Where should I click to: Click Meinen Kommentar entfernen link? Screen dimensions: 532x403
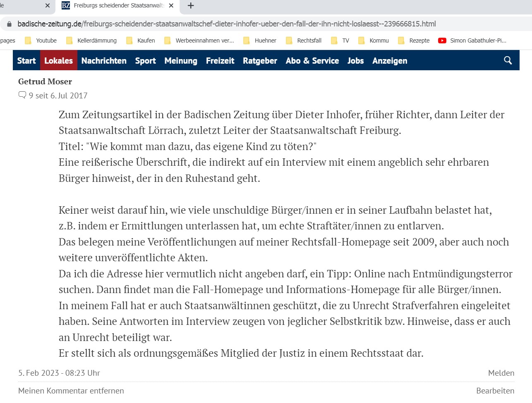point(71,391)
